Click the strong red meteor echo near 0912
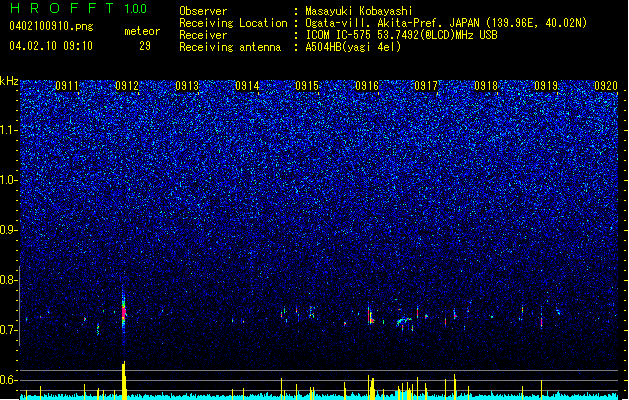Image resolution: width=629 pixels, height=400 pixels. click(124, 312)
